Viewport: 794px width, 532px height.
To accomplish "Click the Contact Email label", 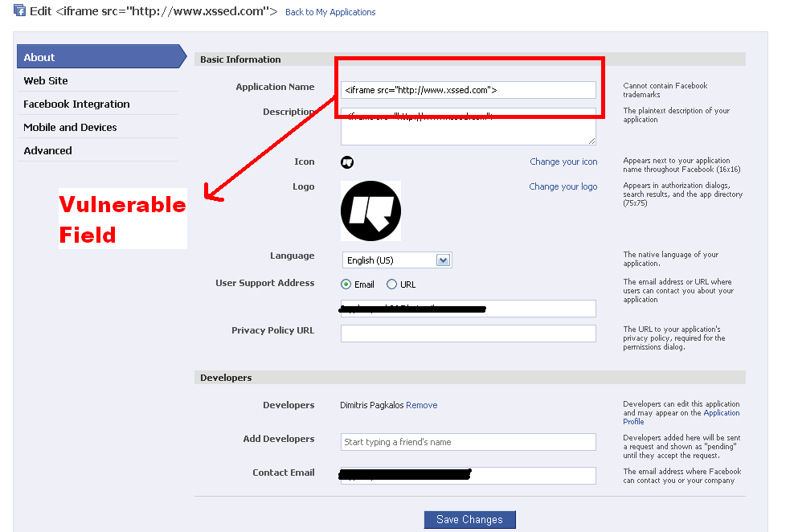I will [284, 473].
